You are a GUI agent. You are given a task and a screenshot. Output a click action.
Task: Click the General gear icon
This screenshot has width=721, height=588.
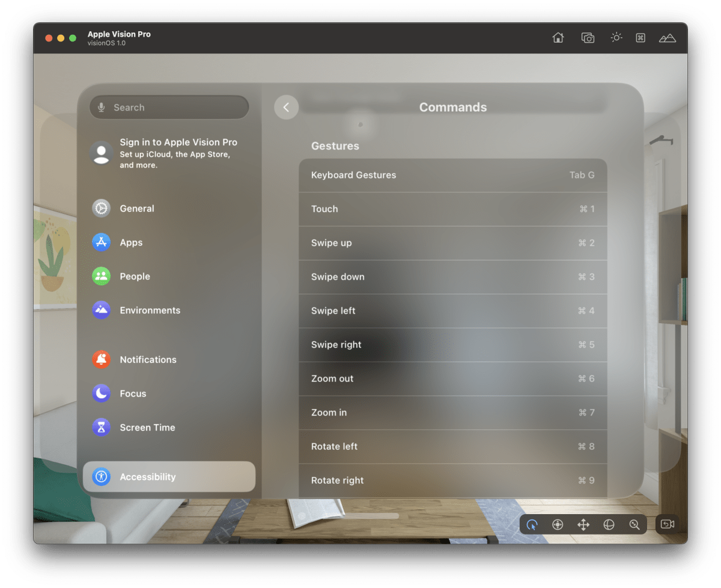(x=101, y=208)
